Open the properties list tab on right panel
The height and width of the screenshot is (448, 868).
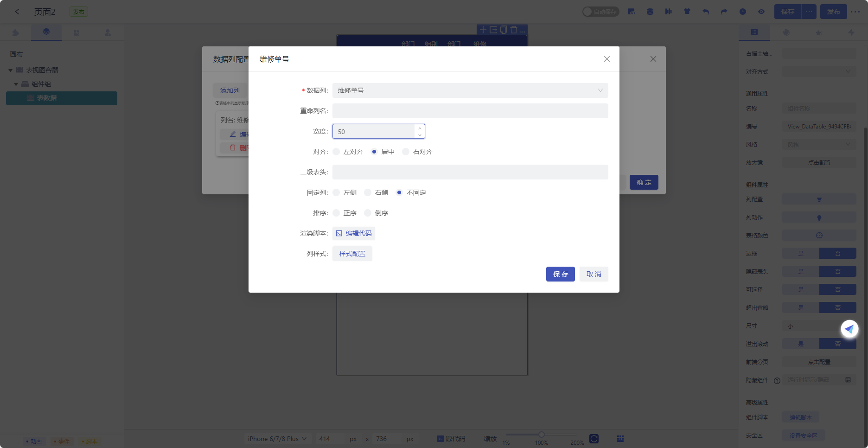(754, 32)
